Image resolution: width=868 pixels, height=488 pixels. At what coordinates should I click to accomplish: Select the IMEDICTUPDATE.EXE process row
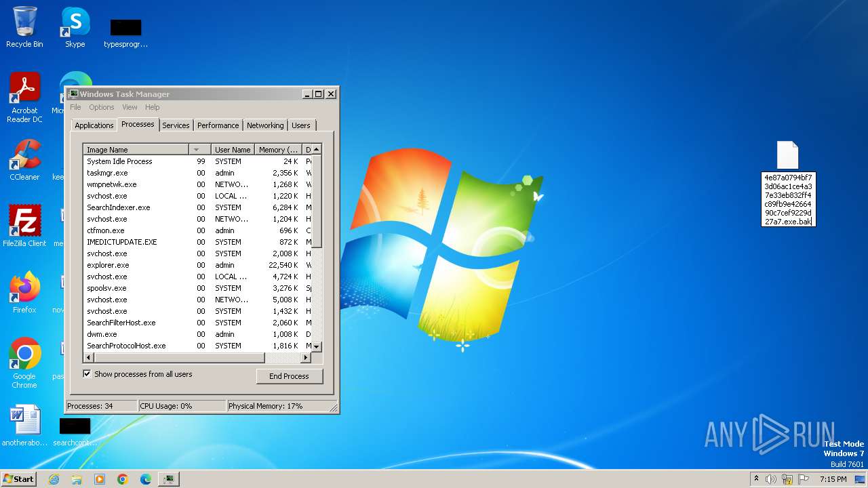pyautogui.click(x=197, y=242)
